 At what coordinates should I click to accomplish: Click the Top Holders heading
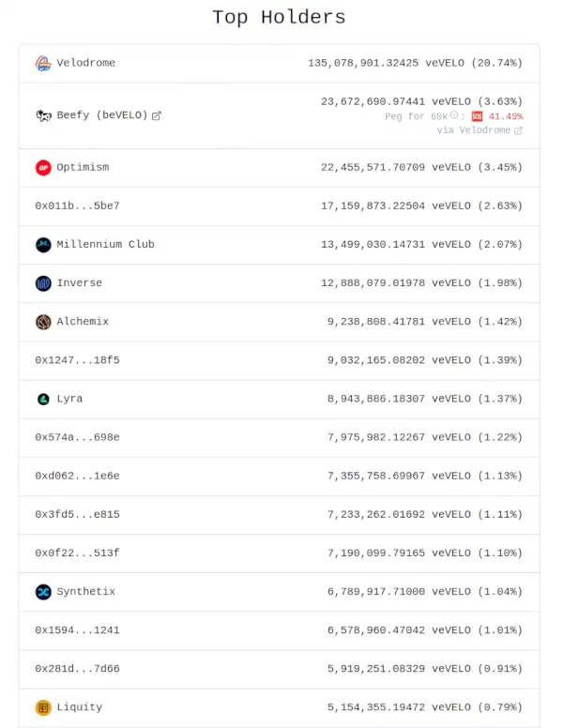click(x=280, y=18)
